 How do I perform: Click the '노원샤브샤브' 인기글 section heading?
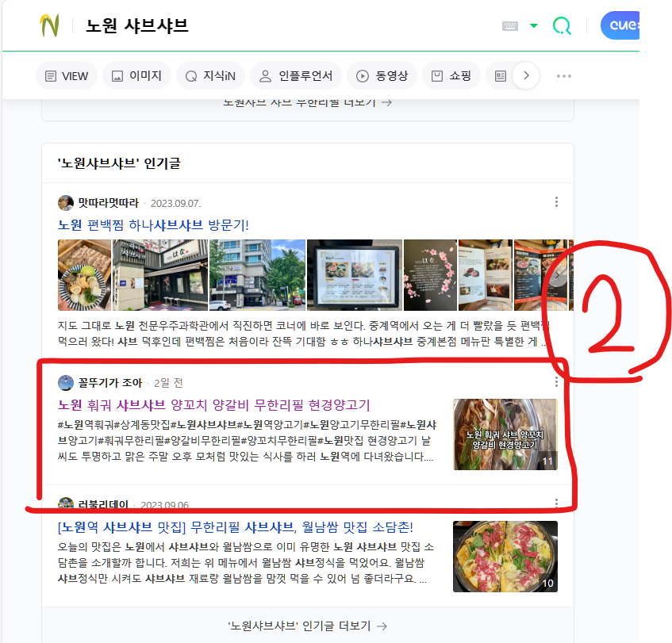tap(119, 163)
